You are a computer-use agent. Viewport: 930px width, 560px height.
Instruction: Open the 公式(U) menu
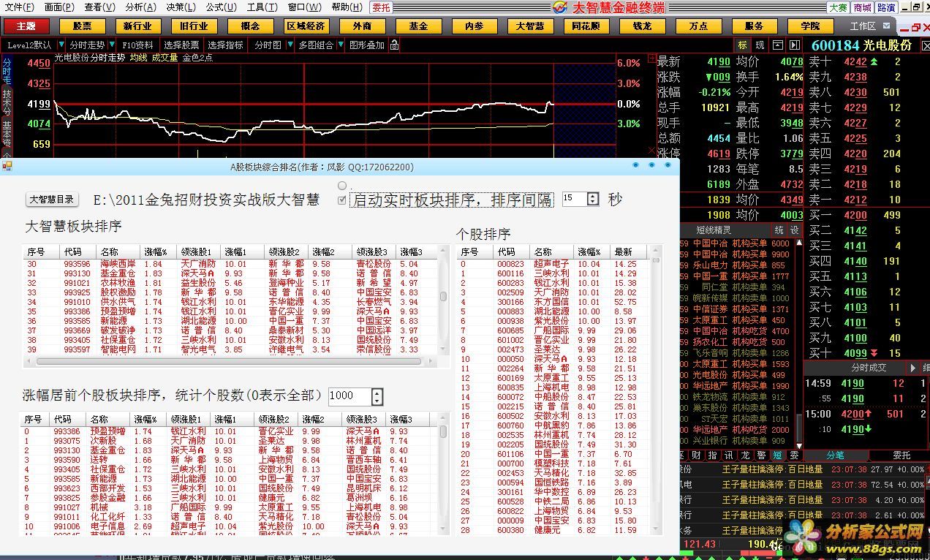point(221,7)
